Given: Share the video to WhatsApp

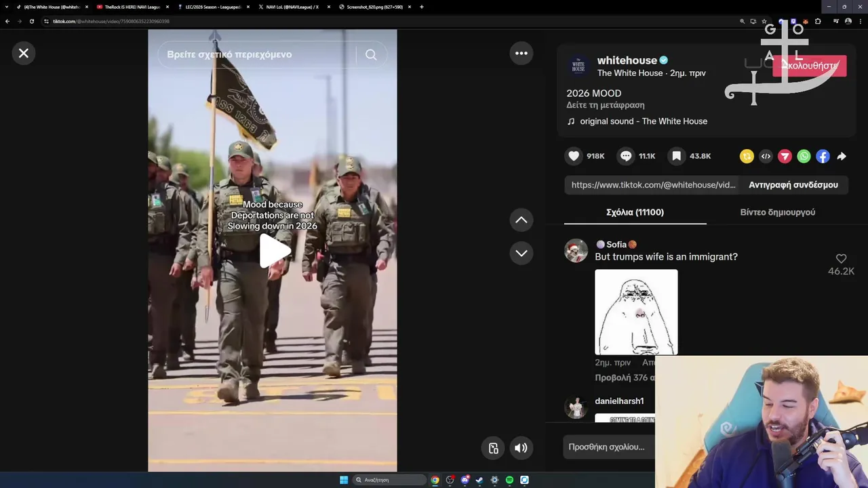Looking at the screenshot, I should coord(804,157).
